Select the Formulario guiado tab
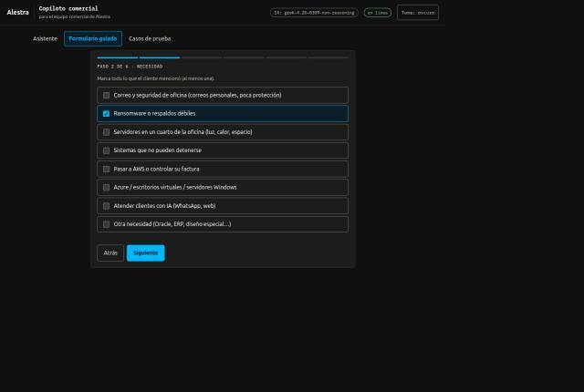The image size is (584, 392). (93, 38)
